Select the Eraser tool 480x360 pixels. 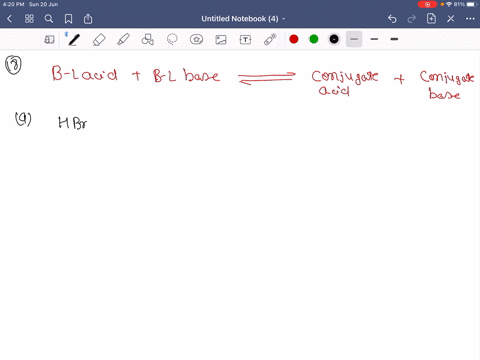point(99,40)
